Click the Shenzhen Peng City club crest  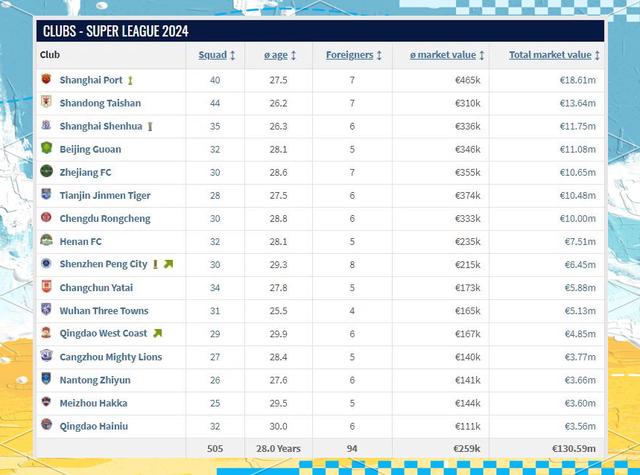pos(46,263)
